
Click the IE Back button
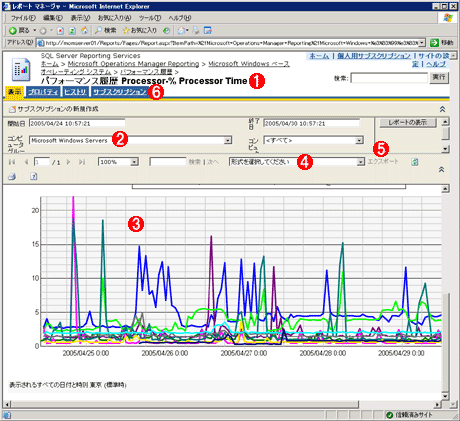19,31
